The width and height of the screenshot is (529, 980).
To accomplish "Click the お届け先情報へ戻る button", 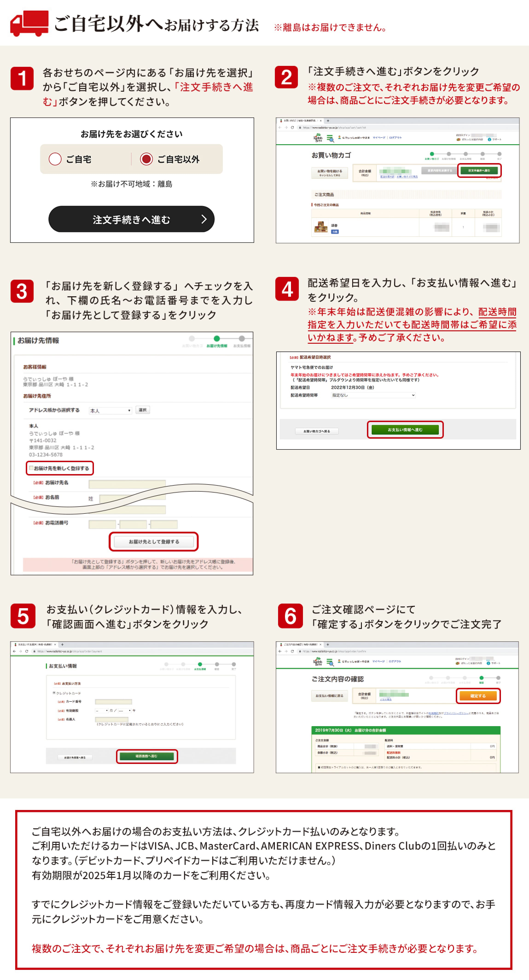I will point(75,757).
